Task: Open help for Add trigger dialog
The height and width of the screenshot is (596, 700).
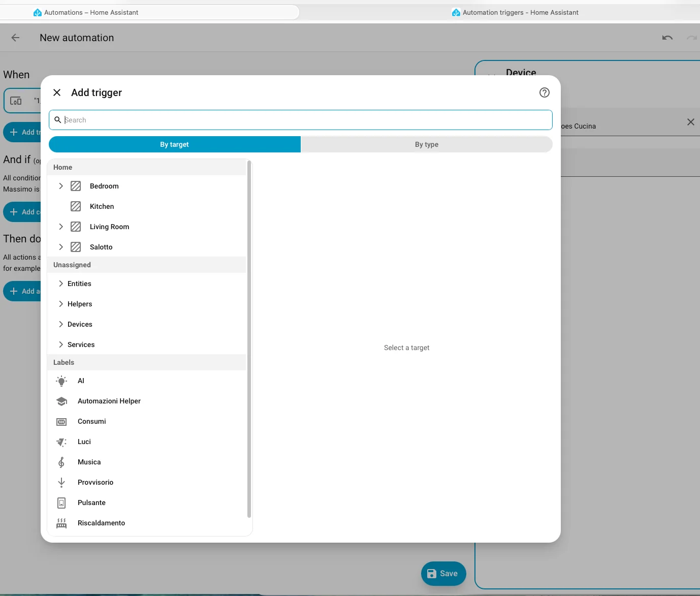Action: [544, 92]
